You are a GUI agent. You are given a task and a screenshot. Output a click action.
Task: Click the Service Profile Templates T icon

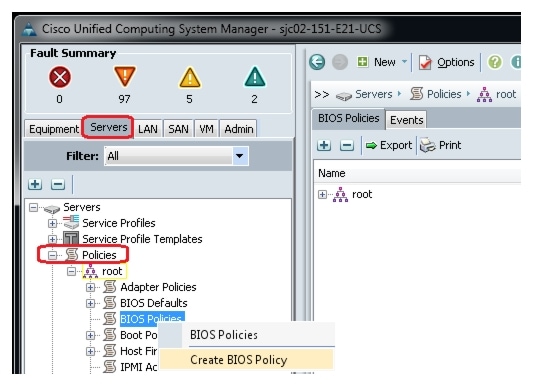point(71,238)
